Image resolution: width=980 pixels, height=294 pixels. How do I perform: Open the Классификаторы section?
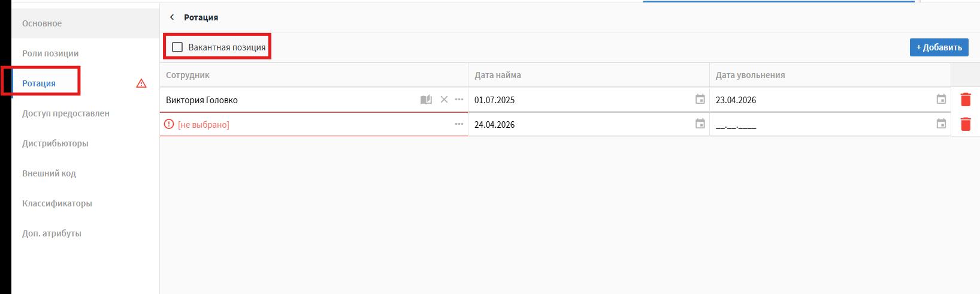click(57, 203)
